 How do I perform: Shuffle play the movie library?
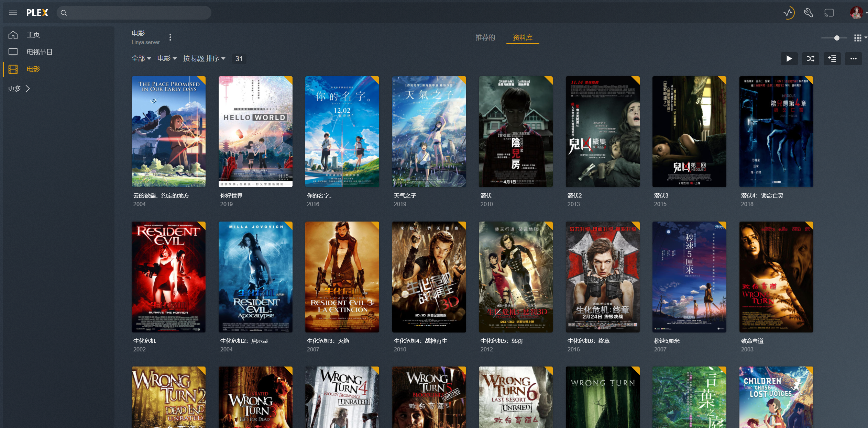click(x=811, y=58)
